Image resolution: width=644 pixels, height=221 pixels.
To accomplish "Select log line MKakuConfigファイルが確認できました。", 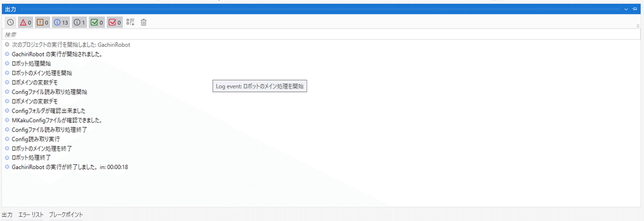I will [57, 120].
